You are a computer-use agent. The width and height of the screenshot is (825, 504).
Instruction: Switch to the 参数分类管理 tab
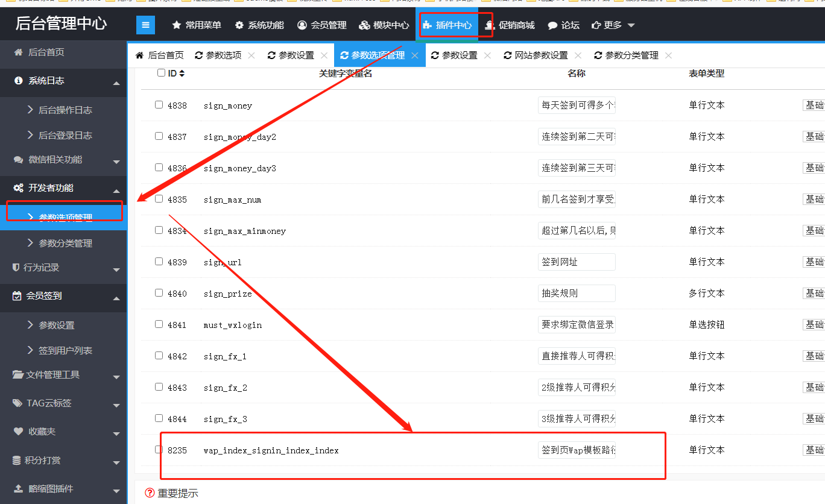[x=631, y=55]
